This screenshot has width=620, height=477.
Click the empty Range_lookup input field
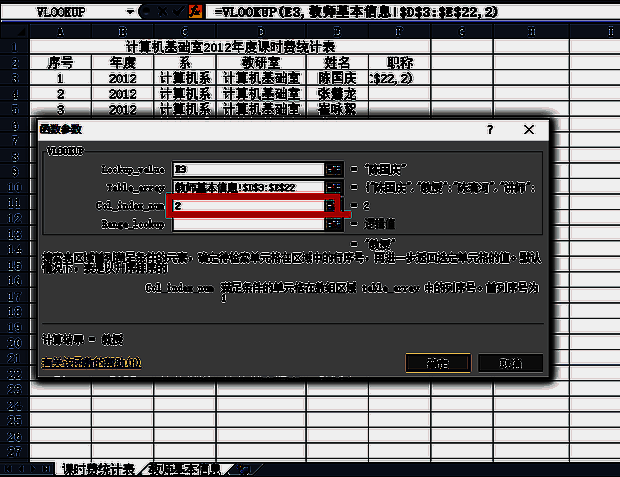248,224
